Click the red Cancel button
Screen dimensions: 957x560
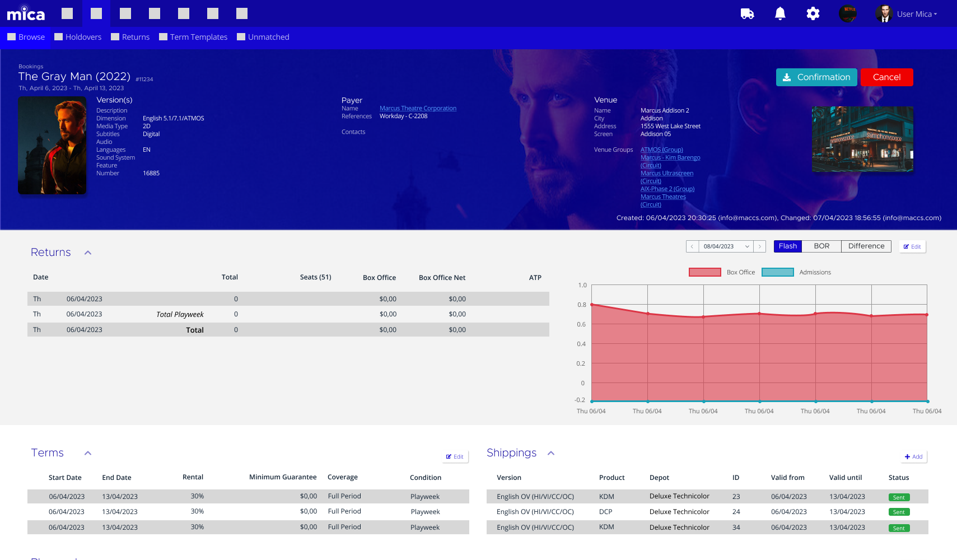tap(887, 77)
